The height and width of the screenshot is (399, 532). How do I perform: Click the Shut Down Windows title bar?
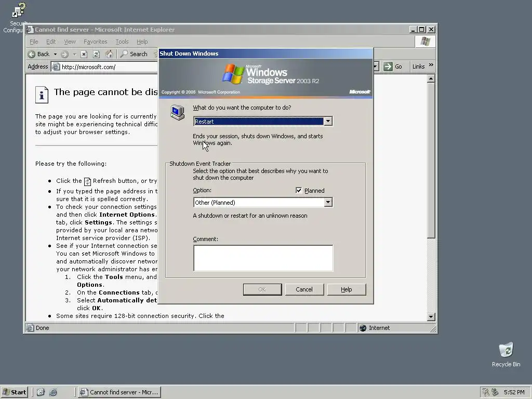click(x=265, y=54)
